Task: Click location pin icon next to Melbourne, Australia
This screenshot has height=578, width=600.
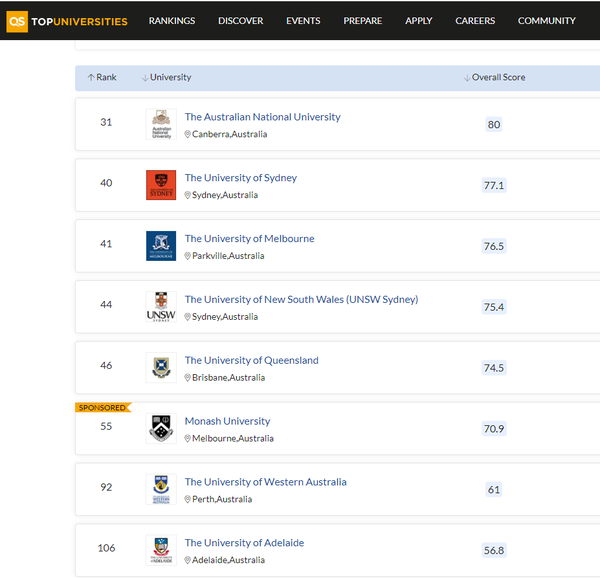Action: [188, 439]
